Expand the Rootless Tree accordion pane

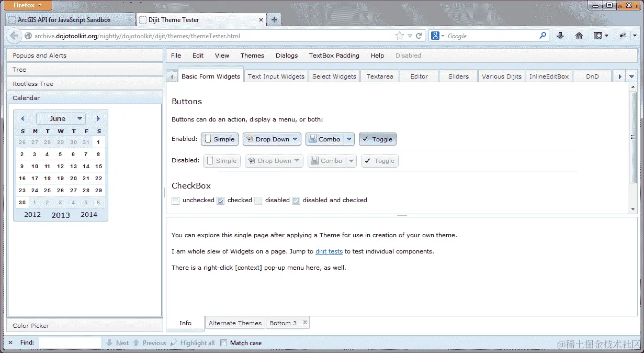pyautogui.click(x=84, y=84)
